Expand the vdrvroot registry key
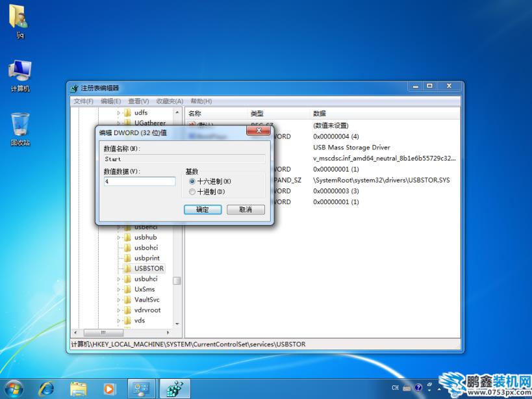Image resolution: width=532 pixels, height=399 pixels. pyautogui.click(x=119, y=311)
